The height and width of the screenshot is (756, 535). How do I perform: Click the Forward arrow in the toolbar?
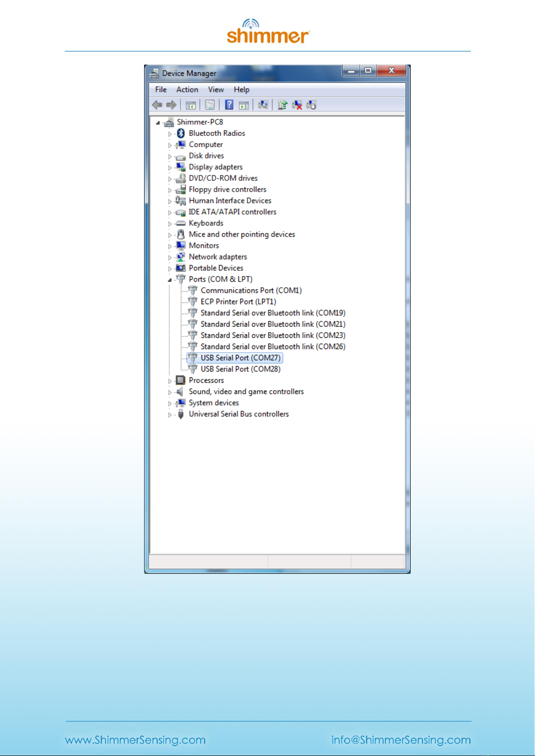[x=171, y=105]
